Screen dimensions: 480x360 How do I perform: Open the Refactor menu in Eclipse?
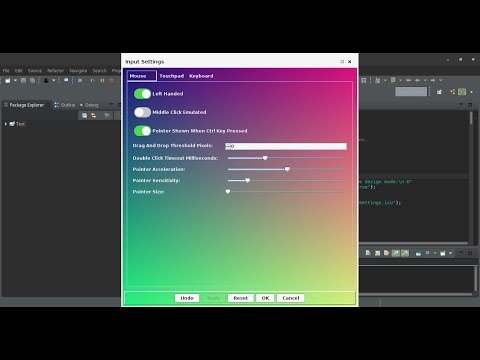tap(55, 71)
